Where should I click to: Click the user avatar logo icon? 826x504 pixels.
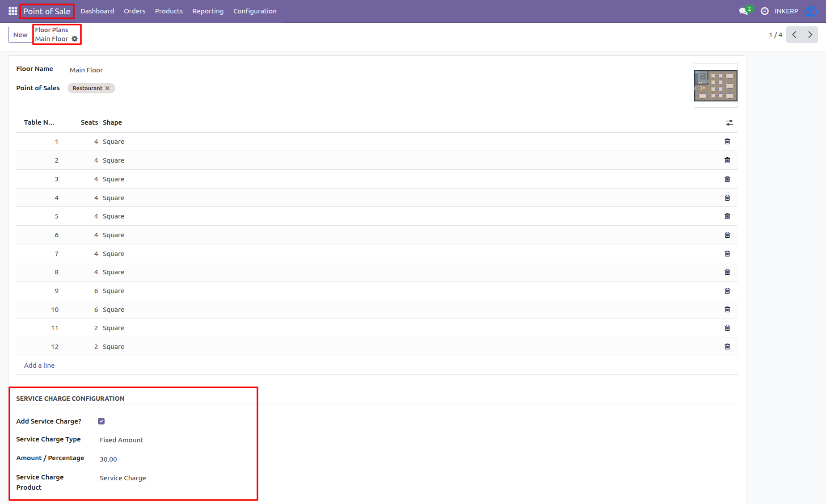811,11
